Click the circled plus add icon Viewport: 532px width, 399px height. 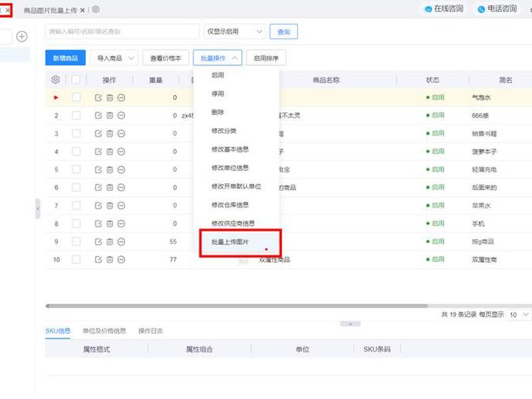(x=22, y=37)
